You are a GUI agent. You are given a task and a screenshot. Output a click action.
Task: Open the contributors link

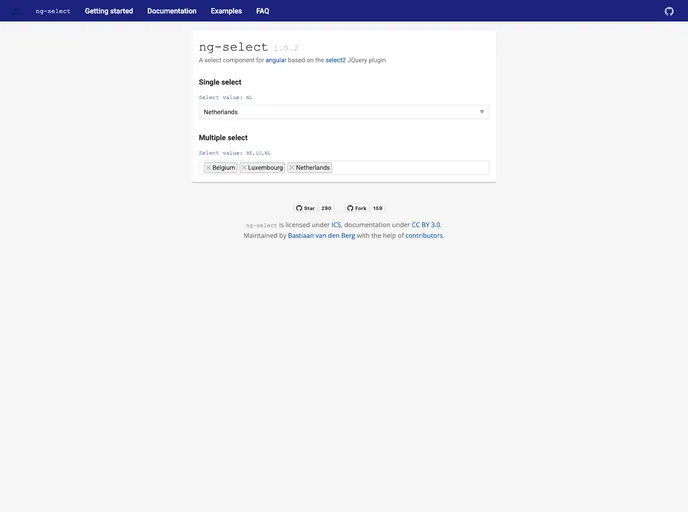(x=424, y=236)
